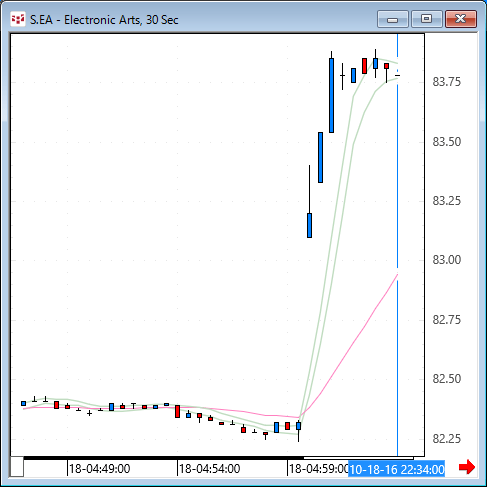Close the S.EA chart window

click(461, 19)
